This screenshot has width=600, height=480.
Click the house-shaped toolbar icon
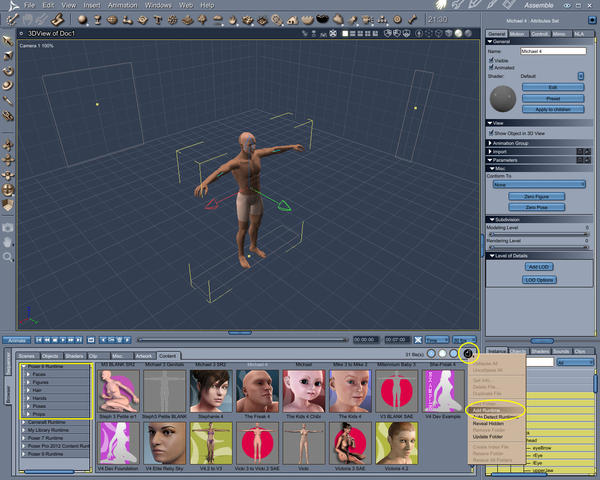pos(293,19)
